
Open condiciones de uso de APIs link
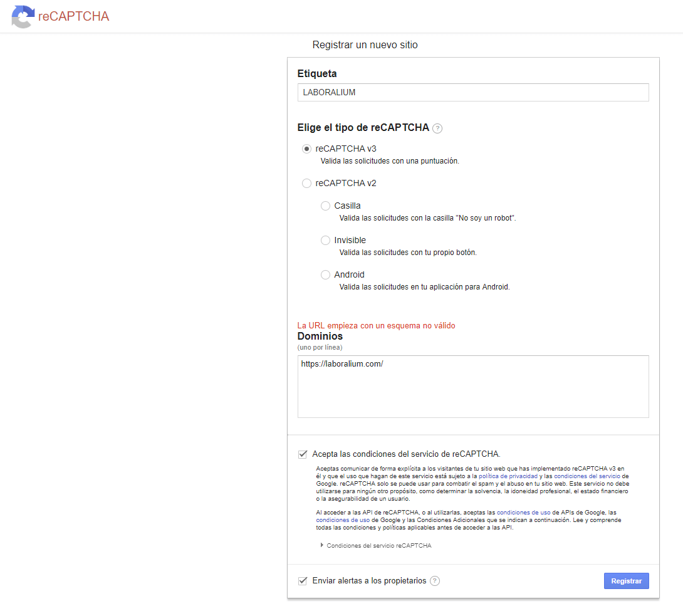524,513
